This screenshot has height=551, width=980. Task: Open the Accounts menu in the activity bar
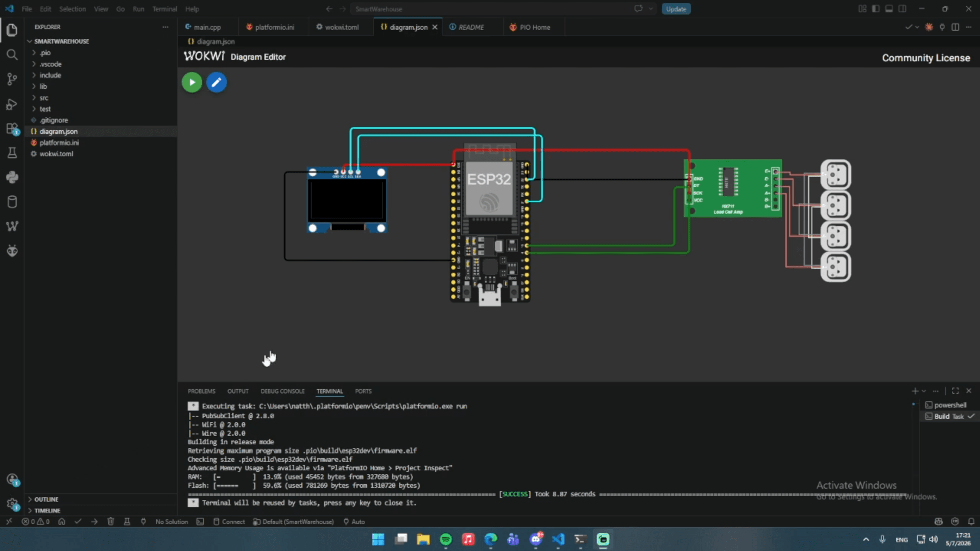12,480
